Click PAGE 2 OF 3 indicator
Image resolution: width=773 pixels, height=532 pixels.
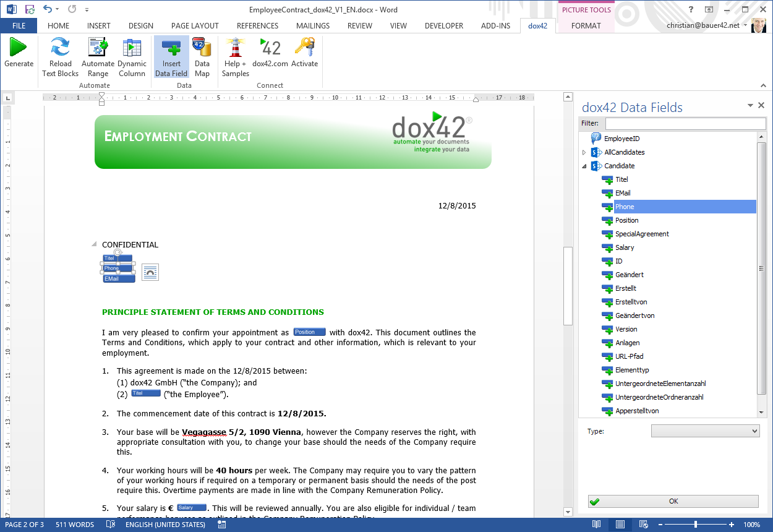click(x=24, y=525)
